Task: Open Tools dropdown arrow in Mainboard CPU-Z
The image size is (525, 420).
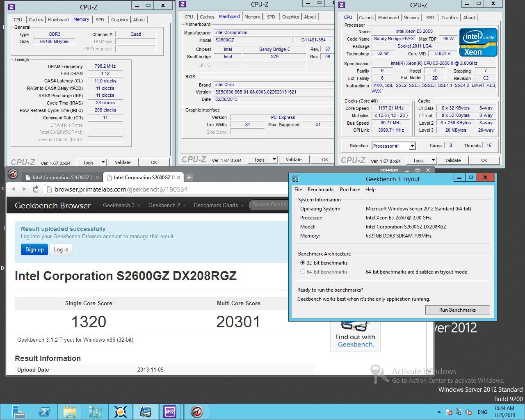Action: 274,160
